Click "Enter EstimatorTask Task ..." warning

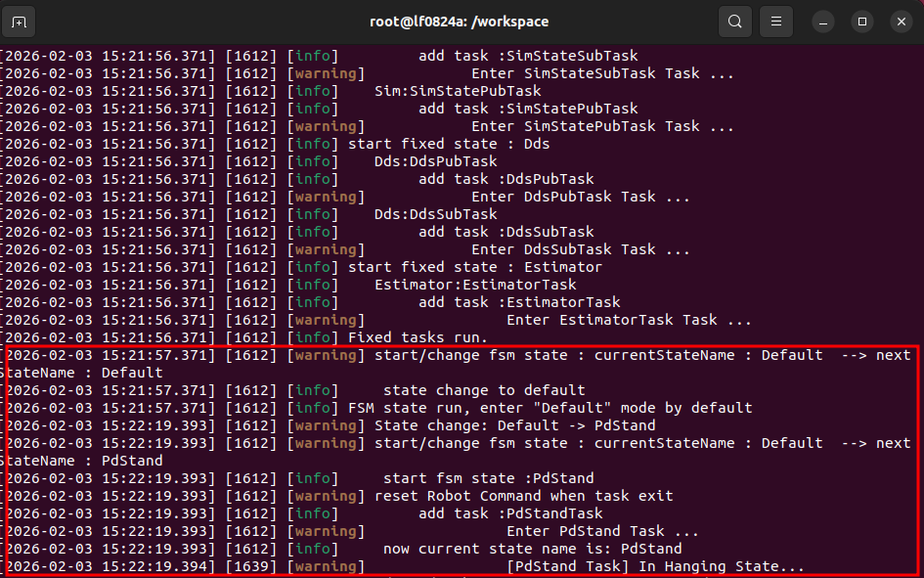tap(629, 320)
